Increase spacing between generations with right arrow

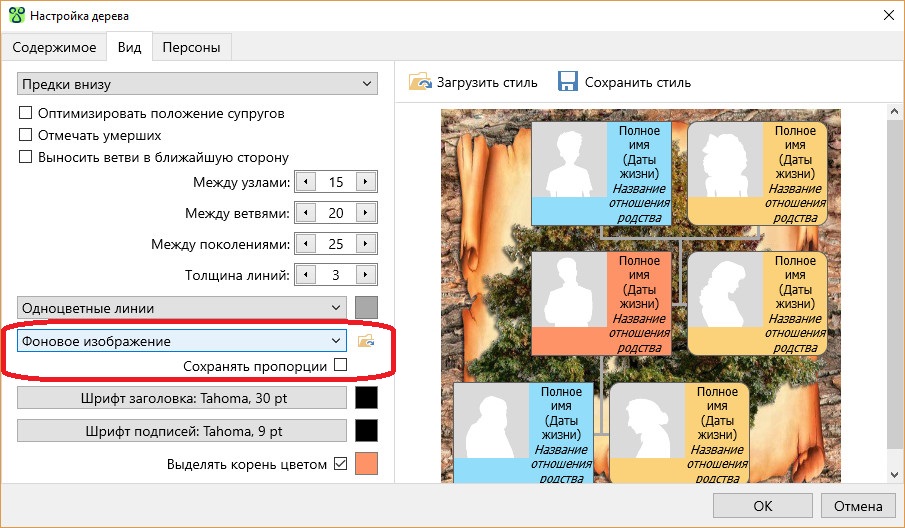[x=367, y=244]
